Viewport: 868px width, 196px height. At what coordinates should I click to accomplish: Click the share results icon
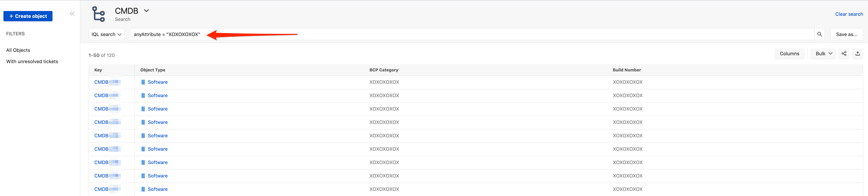[844, 54]
